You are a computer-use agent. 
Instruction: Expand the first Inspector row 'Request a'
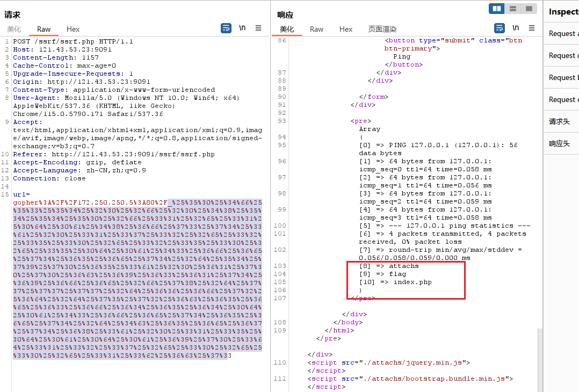(x=561, y=34)
